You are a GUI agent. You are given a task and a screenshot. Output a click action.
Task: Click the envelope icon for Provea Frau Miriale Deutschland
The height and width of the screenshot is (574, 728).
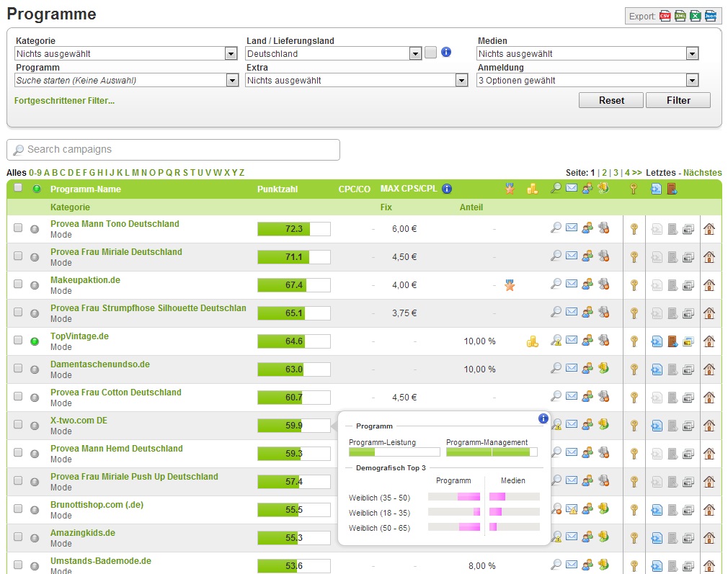coord(572,256)
